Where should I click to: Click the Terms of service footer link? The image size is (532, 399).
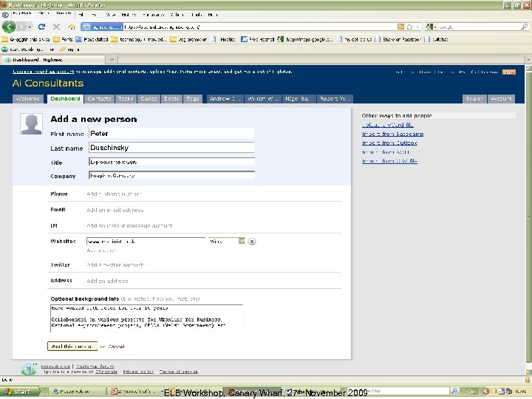coord(179,372)
